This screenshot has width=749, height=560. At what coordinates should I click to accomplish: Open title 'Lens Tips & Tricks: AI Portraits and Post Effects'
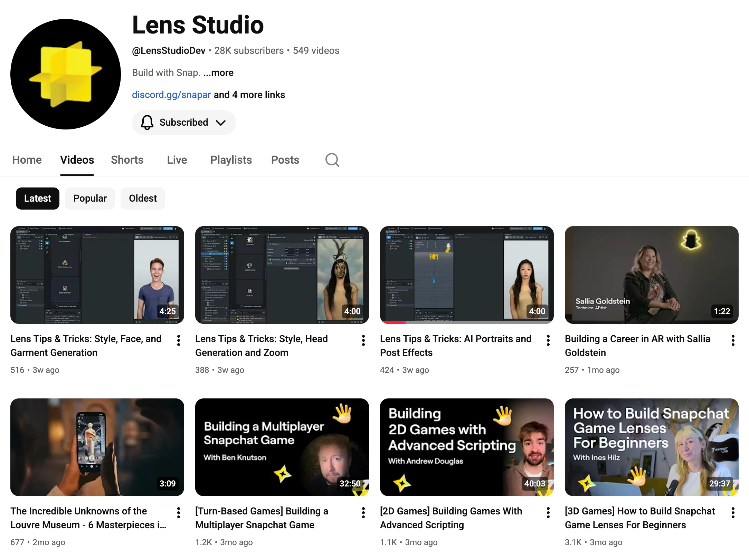click(x=456, y=346)
